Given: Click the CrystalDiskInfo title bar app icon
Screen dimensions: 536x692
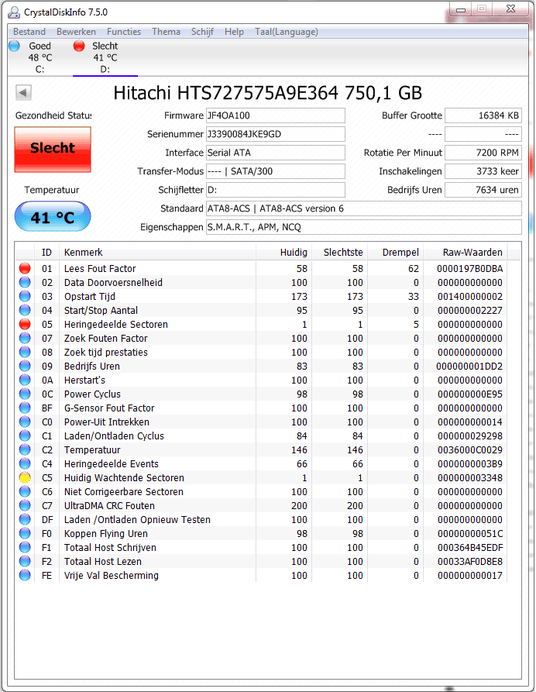Looking at the screenshot, I should pyautogui.click(x=15, y=12).
